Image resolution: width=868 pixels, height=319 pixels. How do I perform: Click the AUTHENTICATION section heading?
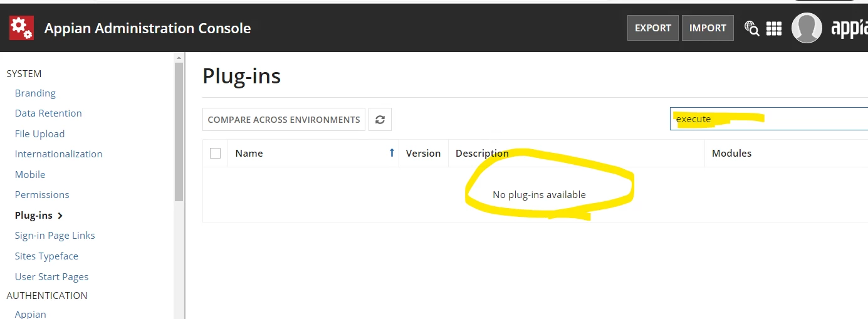pos(47,295)
